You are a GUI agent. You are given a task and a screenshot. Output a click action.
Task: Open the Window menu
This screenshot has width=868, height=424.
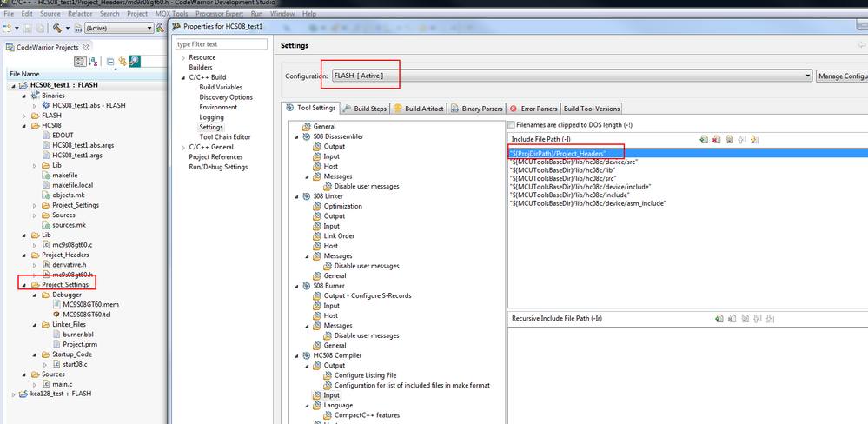coord(283,13)
